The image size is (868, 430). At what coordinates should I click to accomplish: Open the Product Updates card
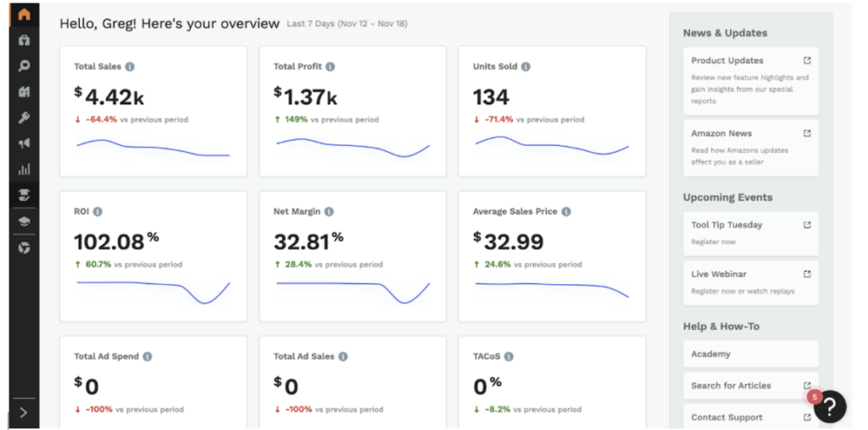[751, 81]
